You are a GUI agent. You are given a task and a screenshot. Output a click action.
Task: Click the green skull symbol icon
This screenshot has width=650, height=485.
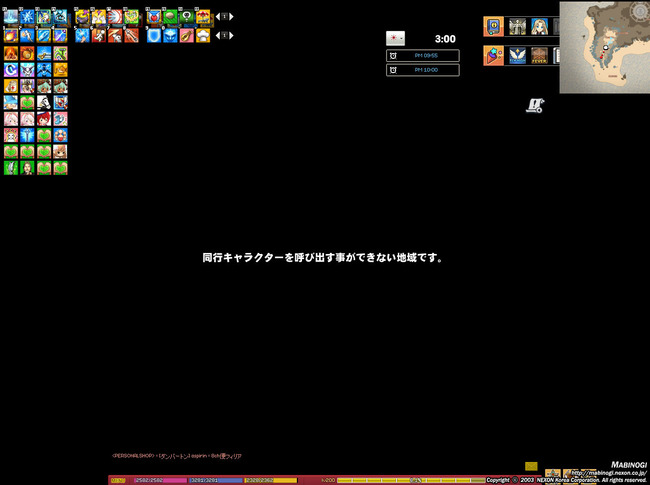coord(187,17)
